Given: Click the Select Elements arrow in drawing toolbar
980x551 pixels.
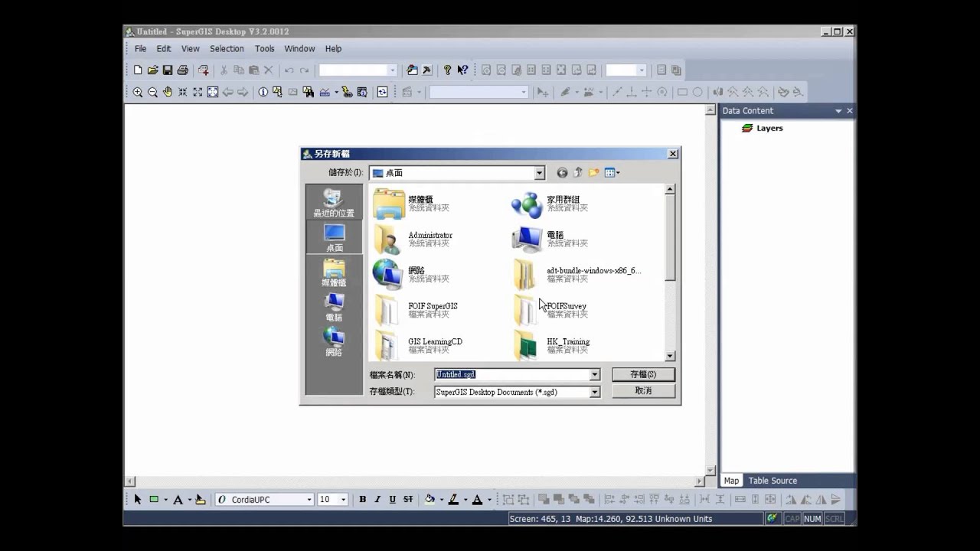Looking at the screenshot, I should 138,499.
